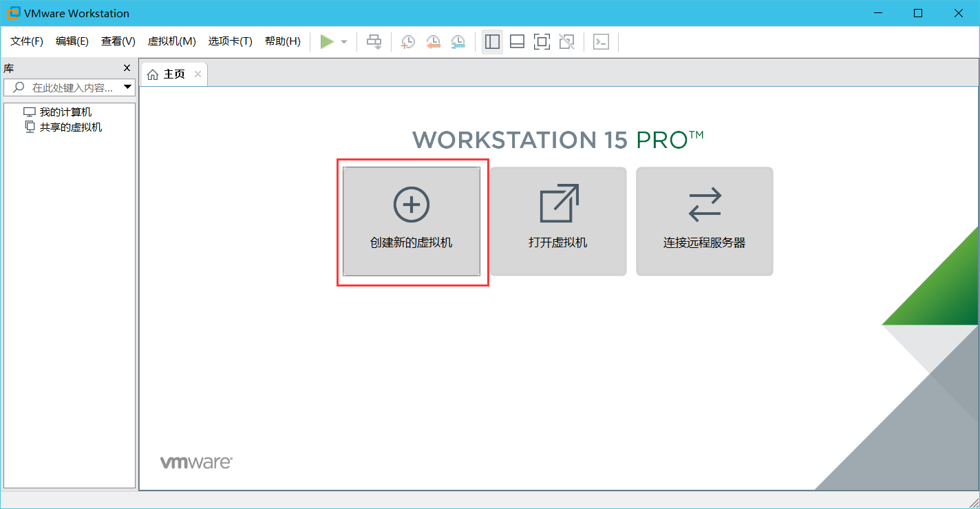Open the snapshot manager wrench icon
This screenshot has height=509, width=980.
[458, 42]
